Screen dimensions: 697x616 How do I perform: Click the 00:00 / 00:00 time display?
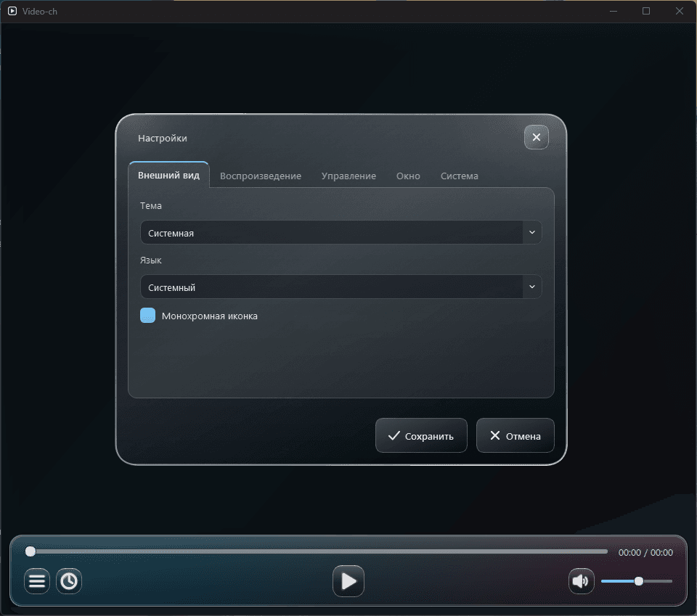[645, 552]
